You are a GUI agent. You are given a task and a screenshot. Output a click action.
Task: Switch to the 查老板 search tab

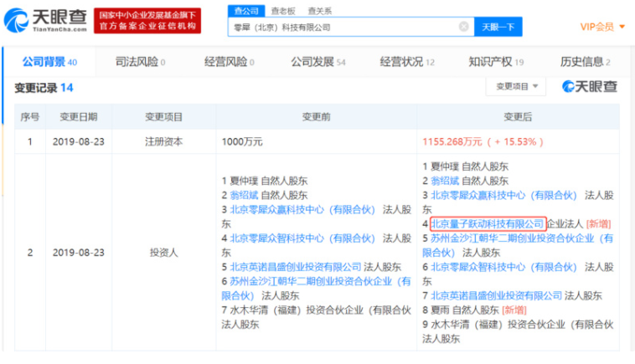(x=283, y=11)
